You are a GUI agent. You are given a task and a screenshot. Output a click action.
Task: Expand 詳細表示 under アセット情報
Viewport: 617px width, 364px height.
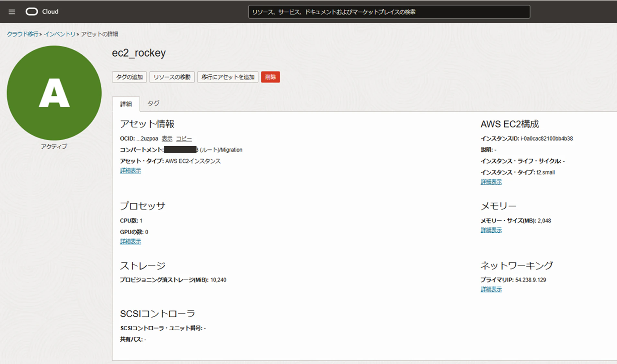tap(130, 171)
